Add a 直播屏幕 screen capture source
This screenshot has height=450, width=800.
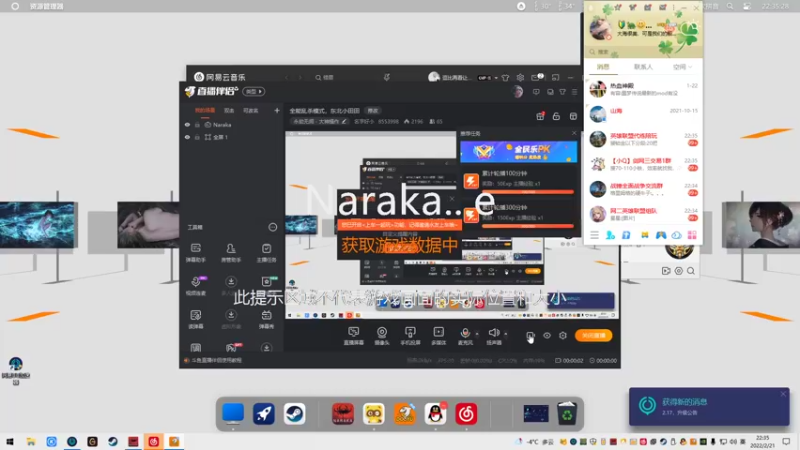point(354,336)
